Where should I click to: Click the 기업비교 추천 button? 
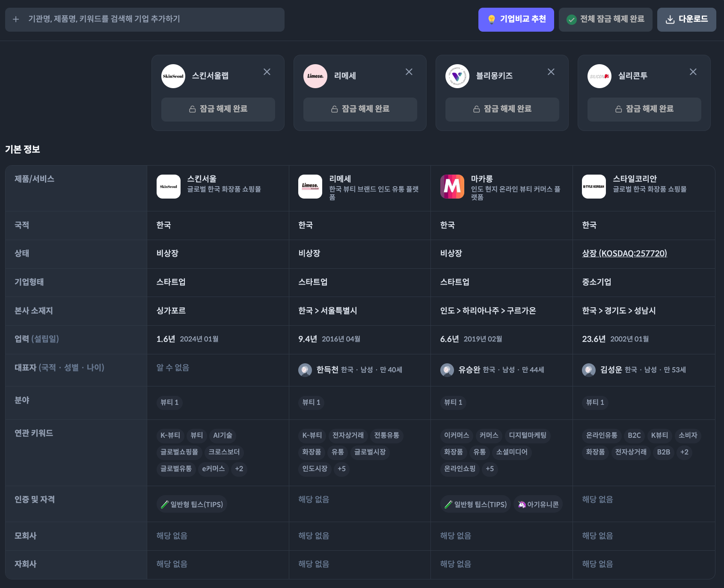tap(516, 19)
